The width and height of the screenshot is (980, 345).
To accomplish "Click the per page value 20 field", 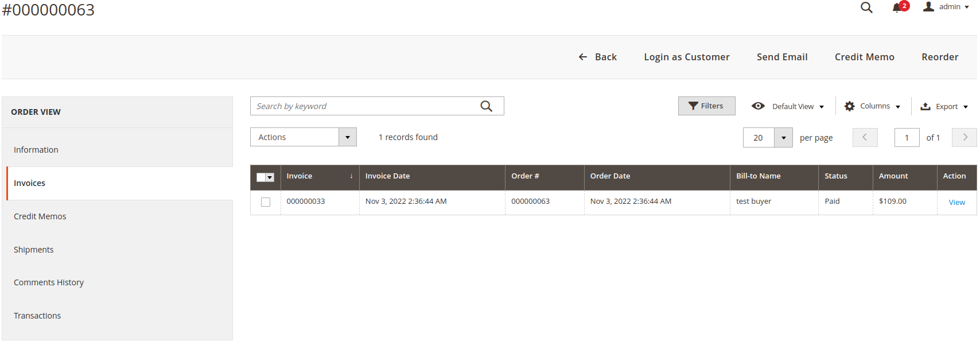I will pyautogui.click(x=759, y=138).
